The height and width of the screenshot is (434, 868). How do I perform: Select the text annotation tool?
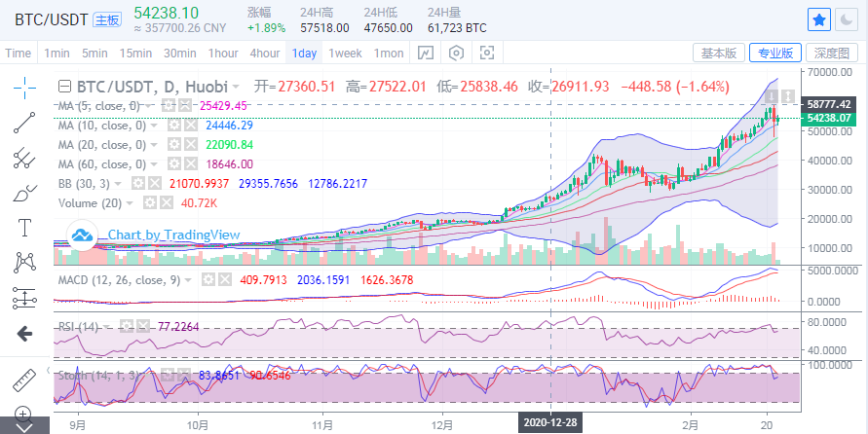point(24,228)
